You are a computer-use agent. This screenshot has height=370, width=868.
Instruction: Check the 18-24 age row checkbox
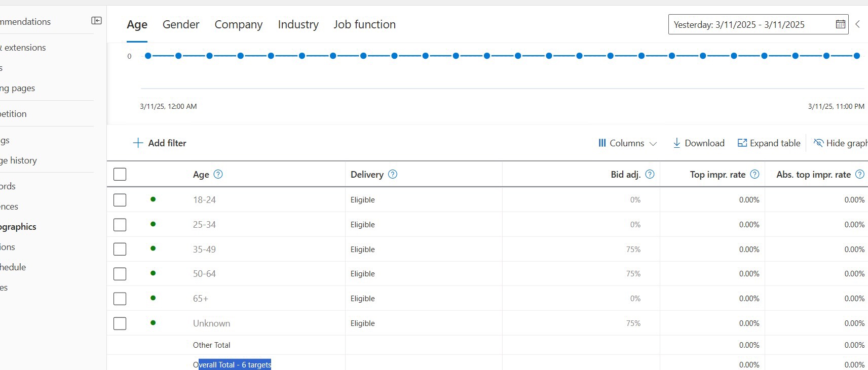(120, 200)
